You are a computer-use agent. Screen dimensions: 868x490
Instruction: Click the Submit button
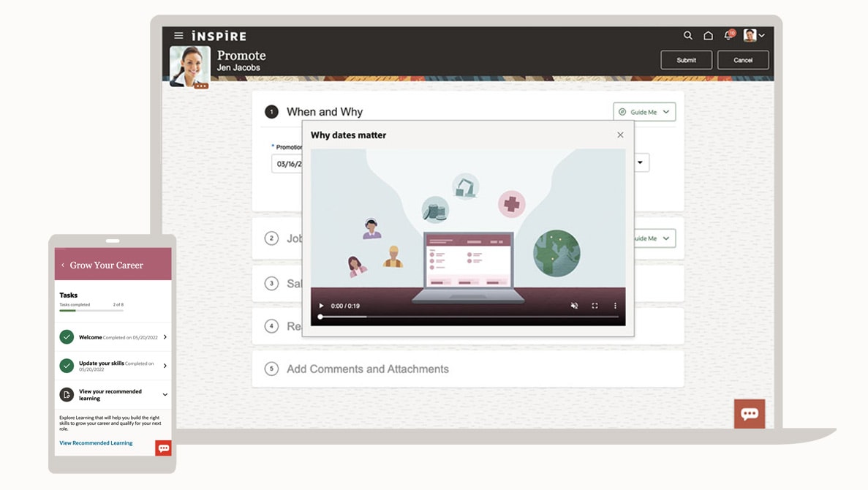point(686,60)
